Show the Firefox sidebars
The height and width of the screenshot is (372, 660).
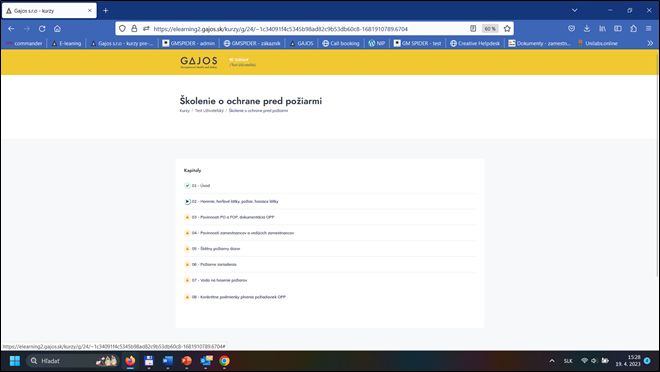pyautogui.click(x=618, y=29)
